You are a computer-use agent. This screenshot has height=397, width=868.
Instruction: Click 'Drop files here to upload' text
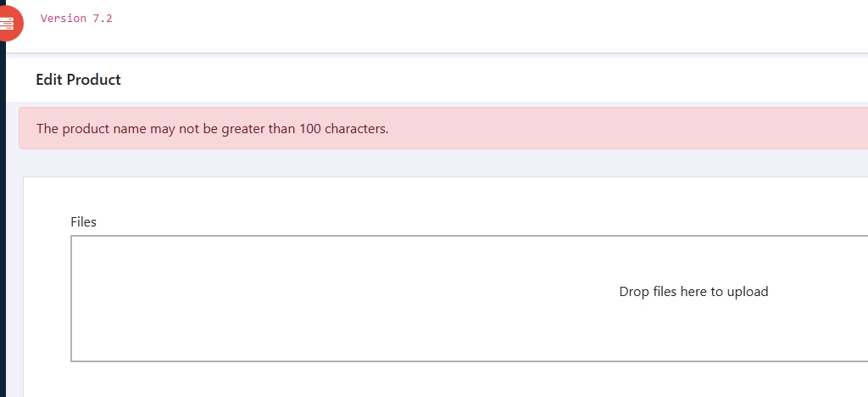tap(693, 292)
